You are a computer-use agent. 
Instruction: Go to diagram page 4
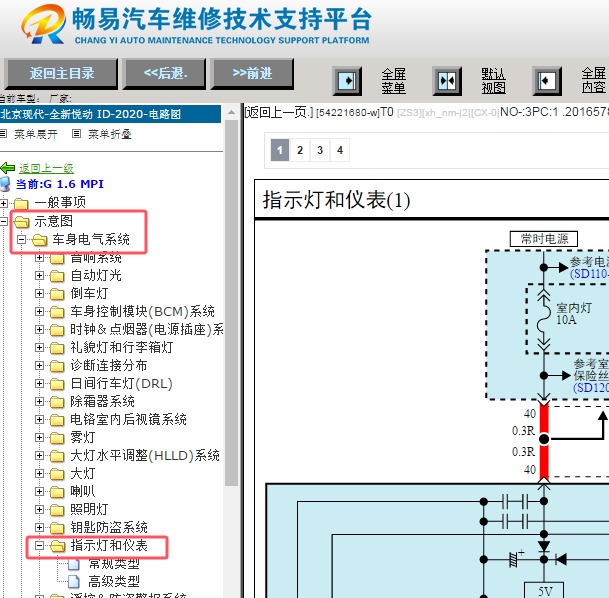340,150
